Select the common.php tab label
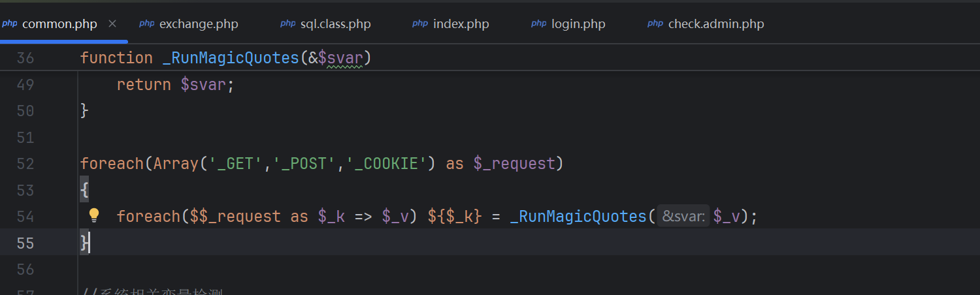The image size is (980, 295). pos(59,24)
